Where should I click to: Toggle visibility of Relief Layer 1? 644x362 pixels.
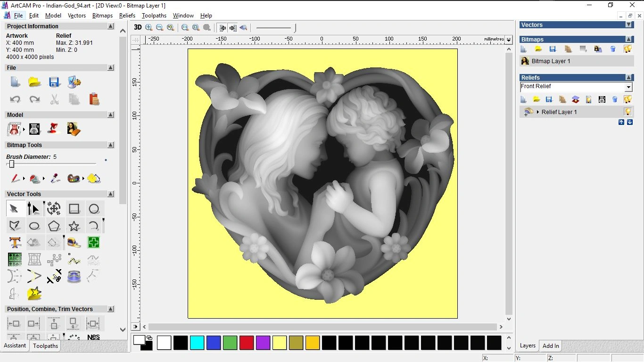click(627, 112)
